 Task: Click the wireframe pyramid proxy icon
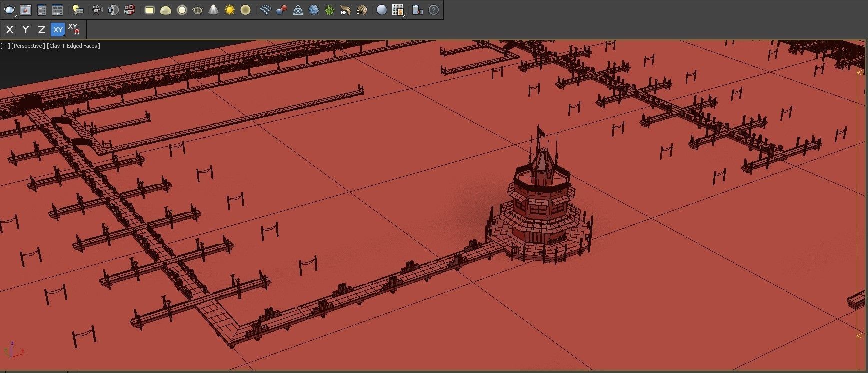[298, 10]
